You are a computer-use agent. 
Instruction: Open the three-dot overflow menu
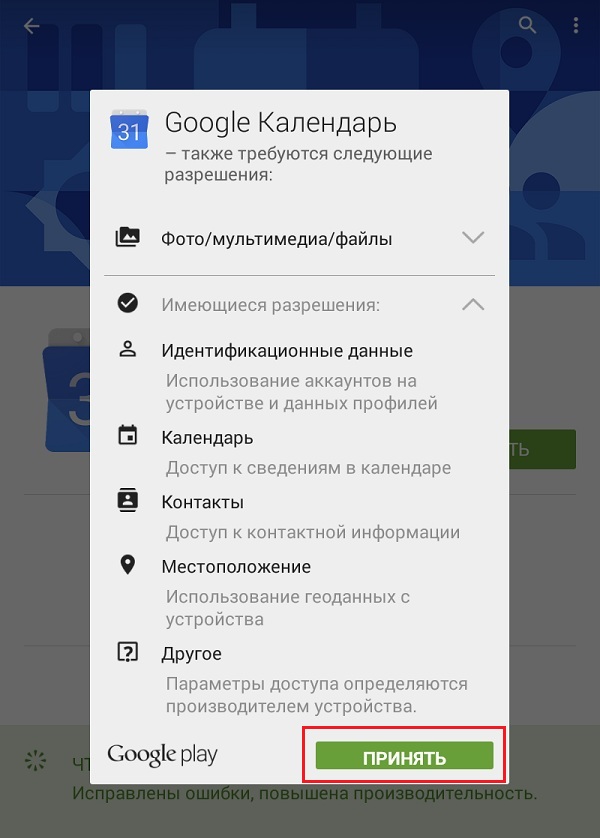point(575,25)
